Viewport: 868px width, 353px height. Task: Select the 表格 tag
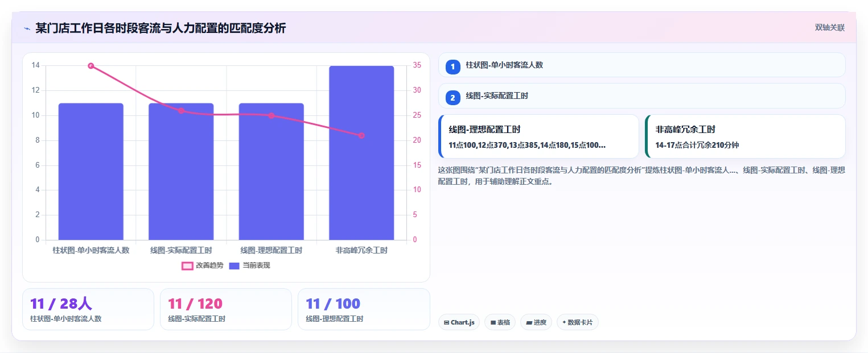pos(500,322)
